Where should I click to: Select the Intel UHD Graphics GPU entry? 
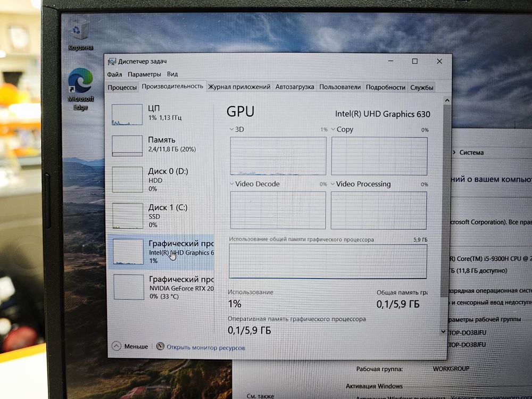click(161, 252)
